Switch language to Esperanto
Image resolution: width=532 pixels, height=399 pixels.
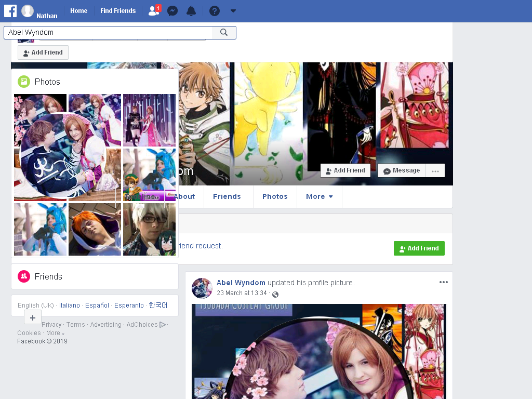point(129,305)
